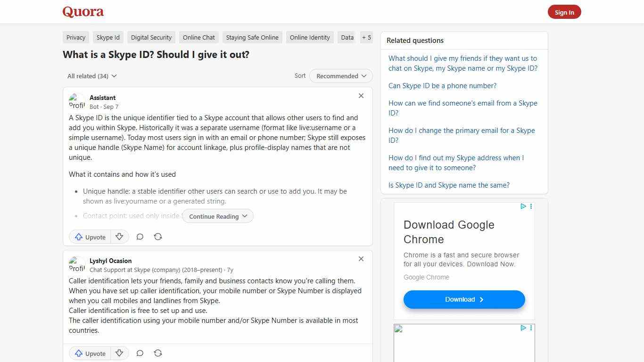Upvote the Assistant's answer
Image resolution: width=644 pixels, height=362 pixels.
click(x=90, y=237)
